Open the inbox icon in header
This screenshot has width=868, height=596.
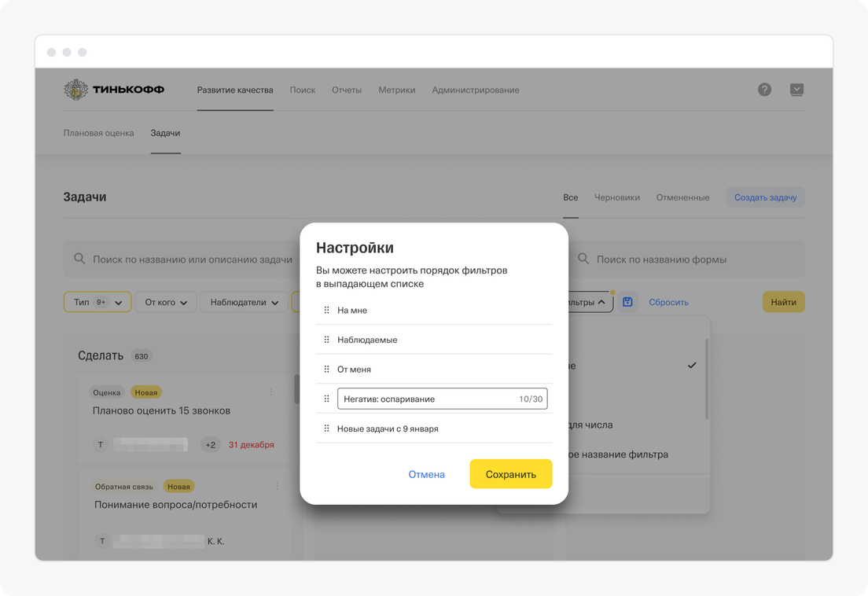tap(796, 90)
